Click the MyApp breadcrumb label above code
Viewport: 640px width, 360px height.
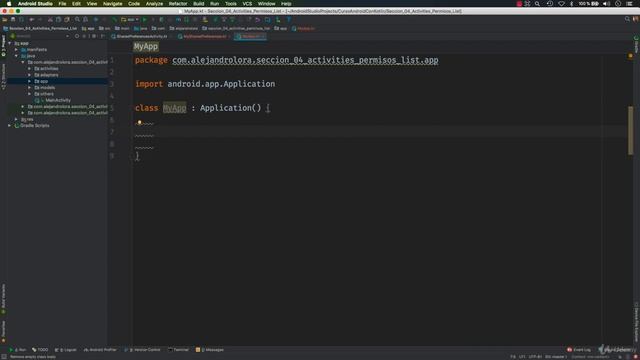point(146,47)
